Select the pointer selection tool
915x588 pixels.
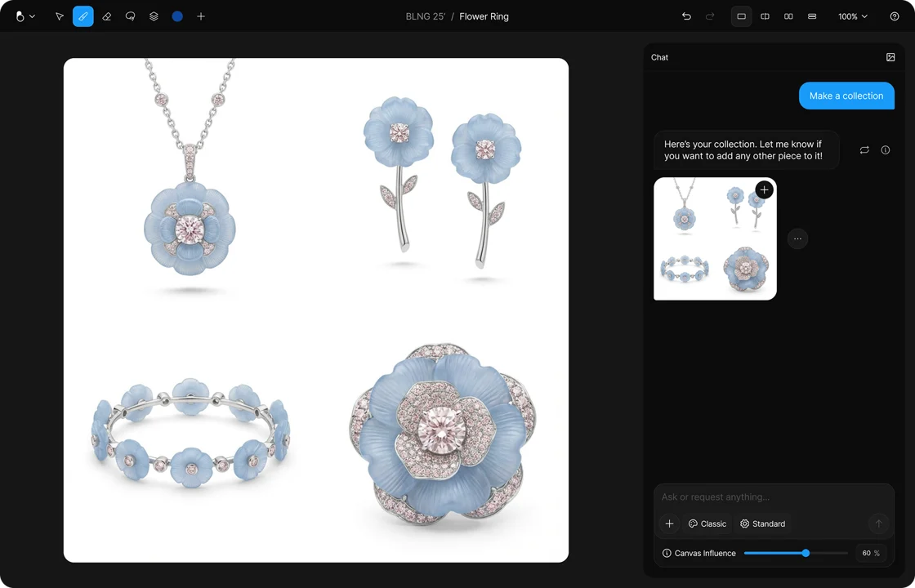[x=60, y=16]
